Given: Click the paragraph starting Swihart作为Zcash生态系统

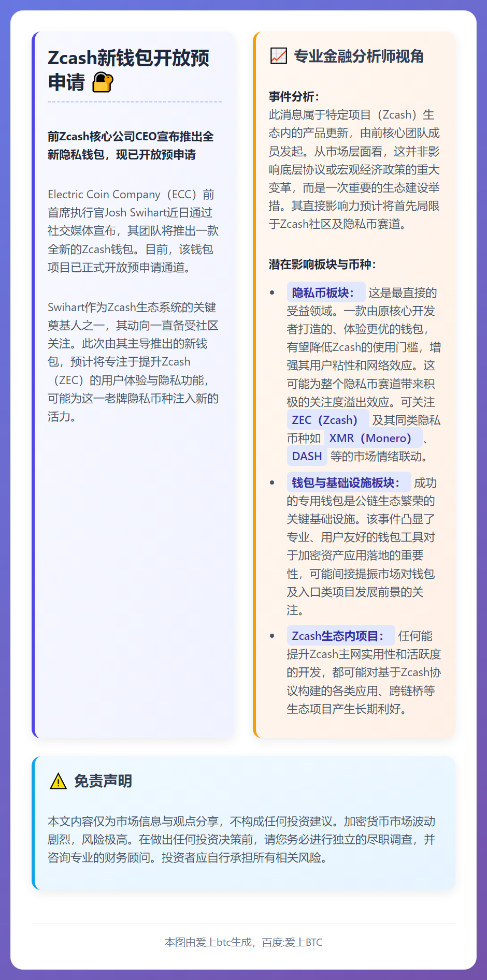Looking at the screenshot, I should (x=133, y=362).
